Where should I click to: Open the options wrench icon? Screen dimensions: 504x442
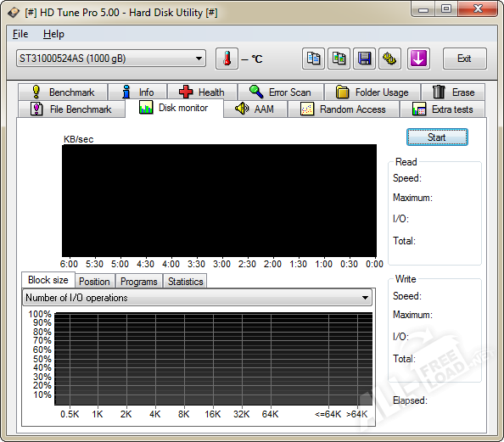coord(389,59)
